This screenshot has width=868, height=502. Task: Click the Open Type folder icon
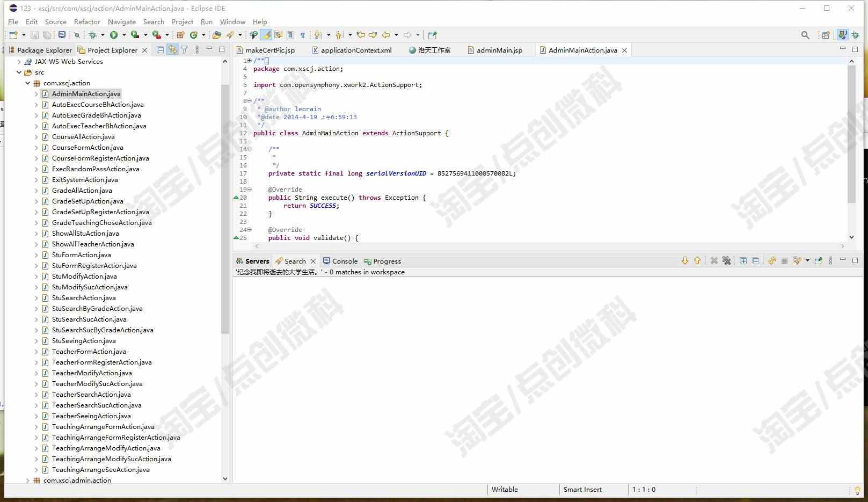(217, 35)
